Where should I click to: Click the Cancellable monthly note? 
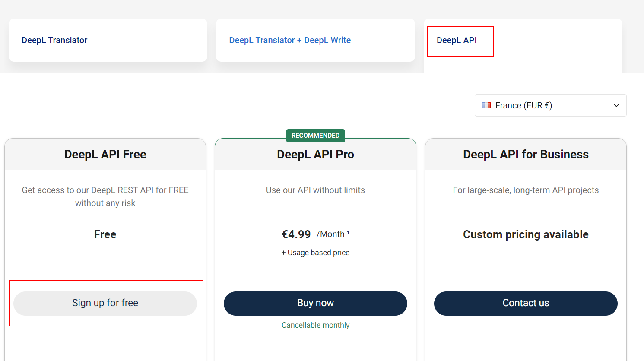tap(315, 325)
